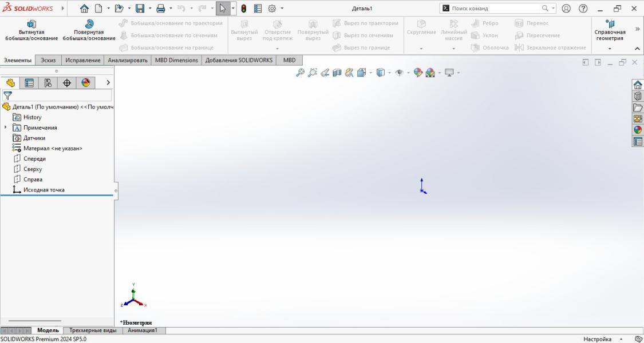
Task: Open the Design Library in task pane
Action: [638, 96]
